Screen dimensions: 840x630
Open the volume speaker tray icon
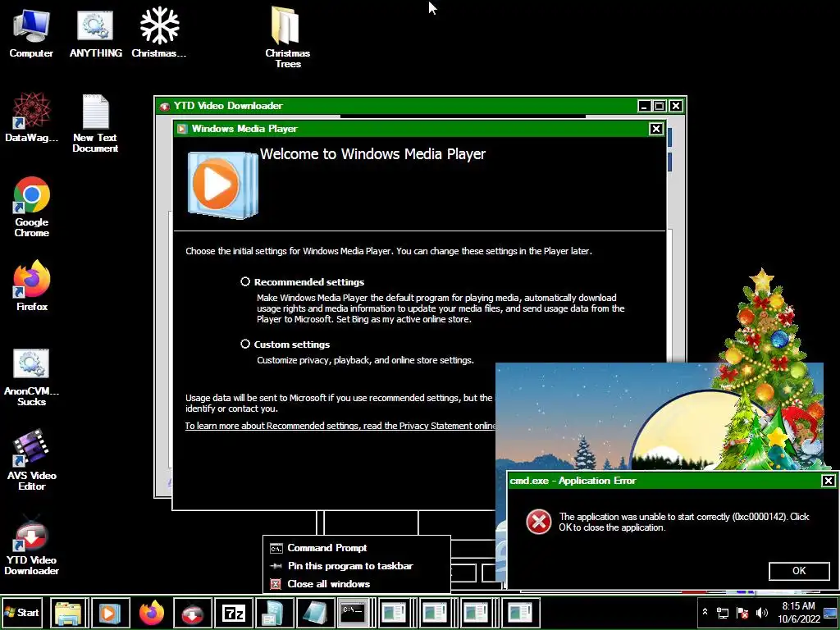[762, 613]
